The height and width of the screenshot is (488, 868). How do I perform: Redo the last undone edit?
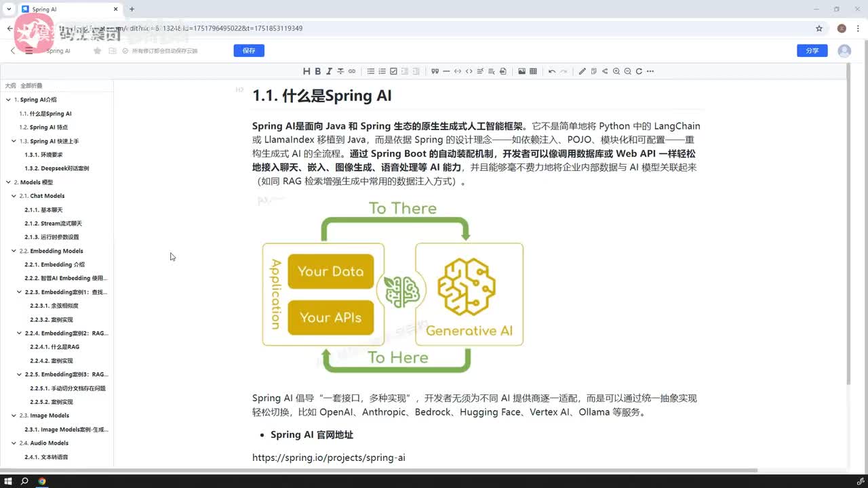coord(563,71)
